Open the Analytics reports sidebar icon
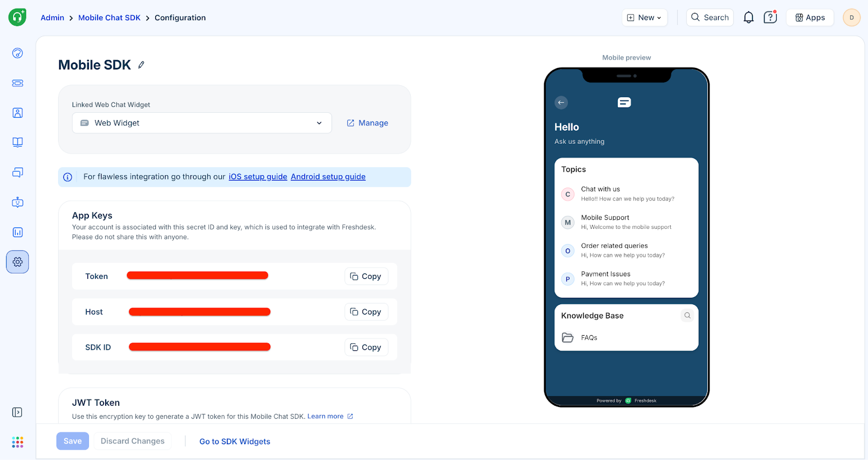Screen dimensions: 868x460 pyautogui.click(x=17, y=232)
